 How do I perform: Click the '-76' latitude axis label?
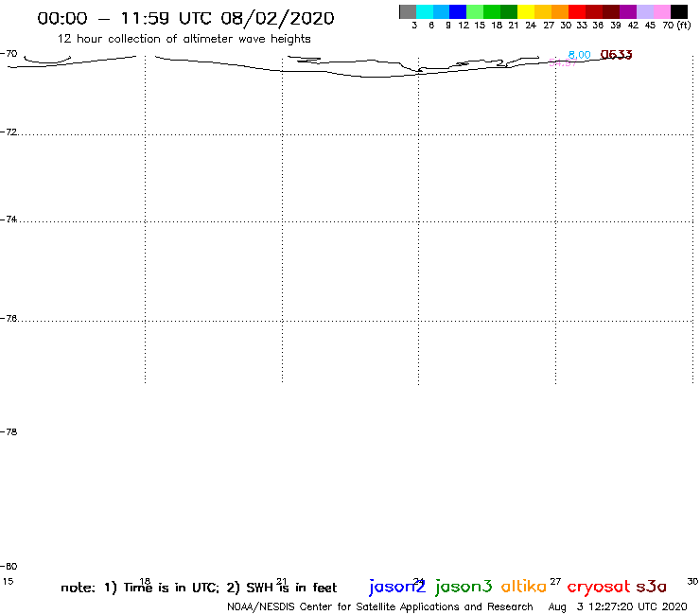tap(9, 319)
